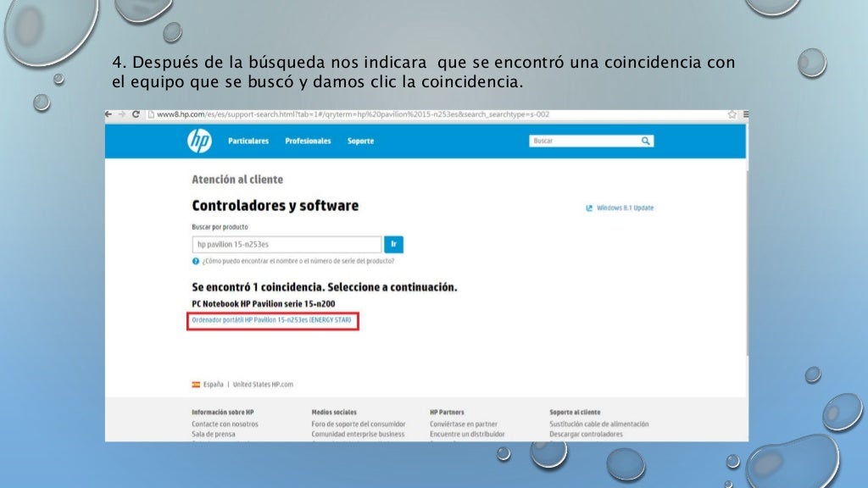
Task: Click the HP logo
Action: pos(199,141)
